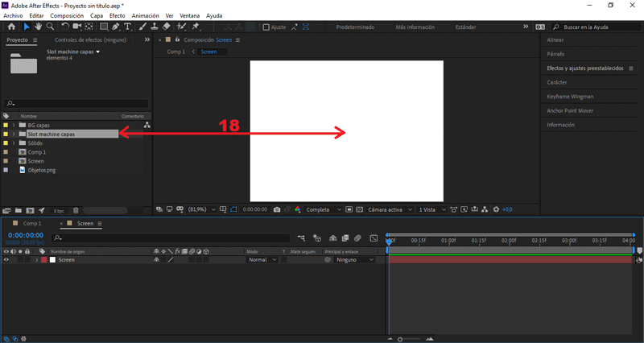Image resolution: width=644 pixels, height=343 pixels.
Task: Enable the Ajuste snapping checkbox
Action: click(x=266, y=27)
